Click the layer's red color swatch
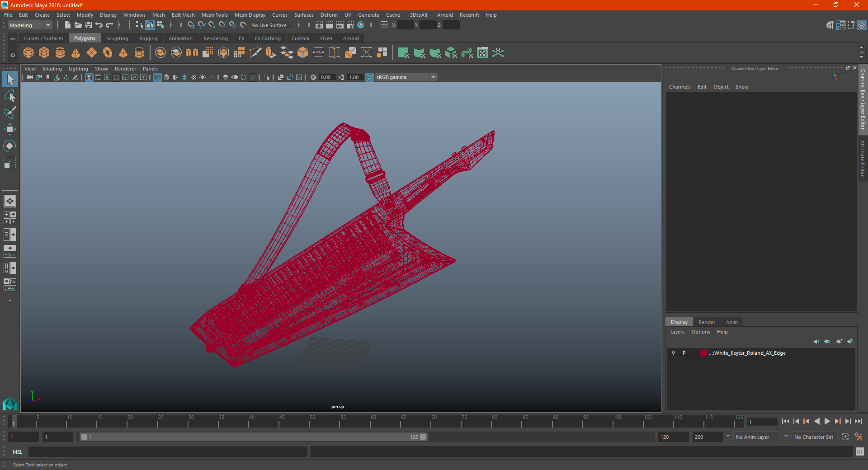This screenshot has height=470, width=868. click(704, 353)
